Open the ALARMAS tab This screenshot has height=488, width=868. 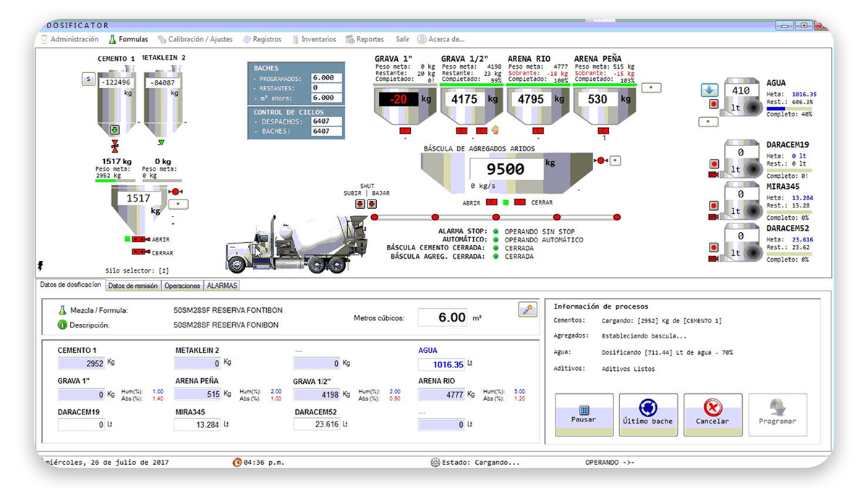click(x=222, y=286)
